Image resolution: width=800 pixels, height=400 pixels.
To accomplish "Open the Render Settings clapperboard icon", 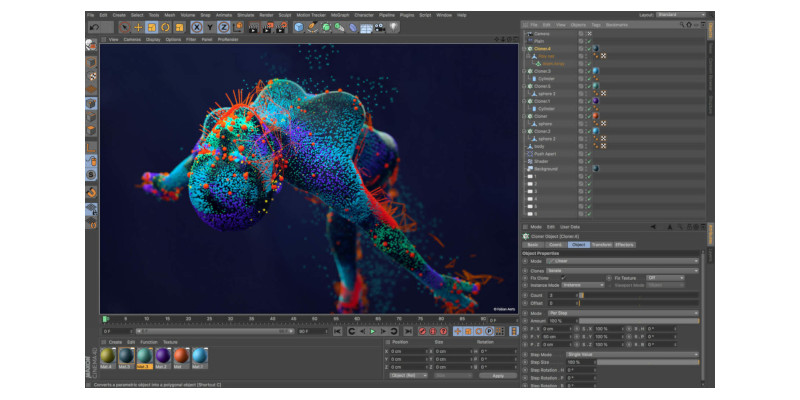I will tap(281, 27).
